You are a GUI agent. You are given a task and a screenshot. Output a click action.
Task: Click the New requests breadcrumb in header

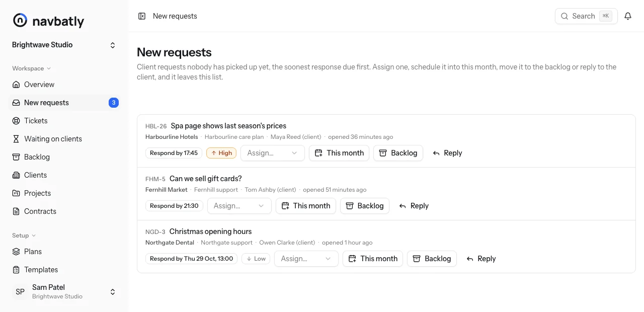pos(175,16)
